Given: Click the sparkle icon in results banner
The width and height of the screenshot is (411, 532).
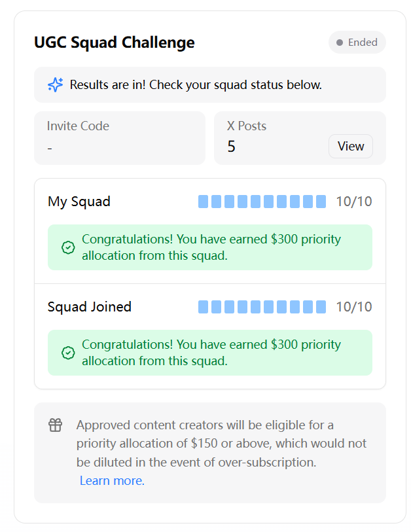Looking at the screenshot, I should (56, 85).
